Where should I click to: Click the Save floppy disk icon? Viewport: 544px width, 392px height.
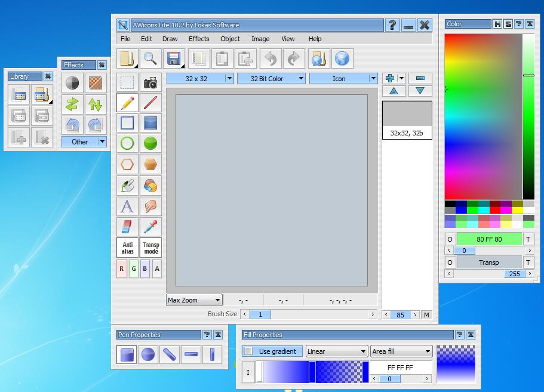tap(174, 58)
